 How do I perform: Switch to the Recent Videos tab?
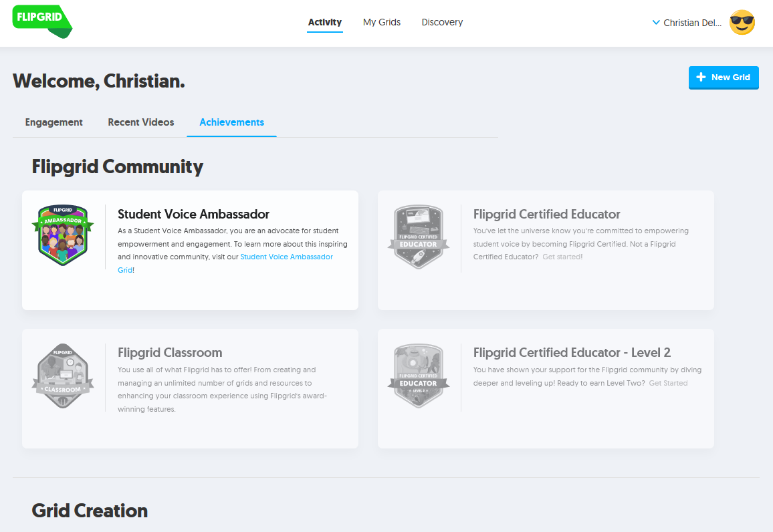click(141, 122)
